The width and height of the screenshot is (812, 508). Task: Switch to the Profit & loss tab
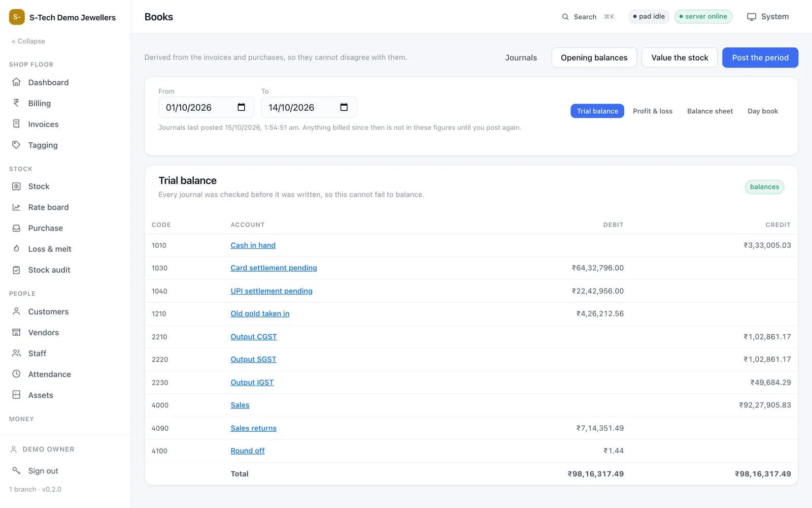pos(653,111)
